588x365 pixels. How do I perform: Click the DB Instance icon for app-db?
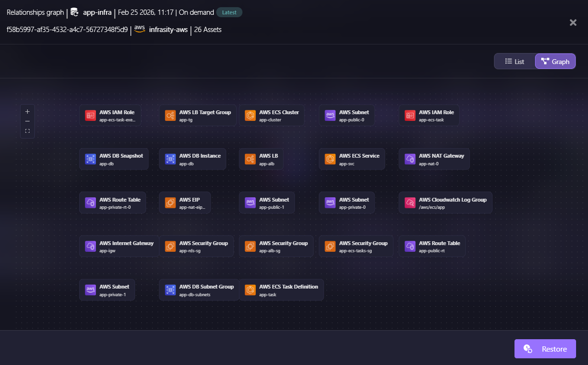(x=170, y=159)
